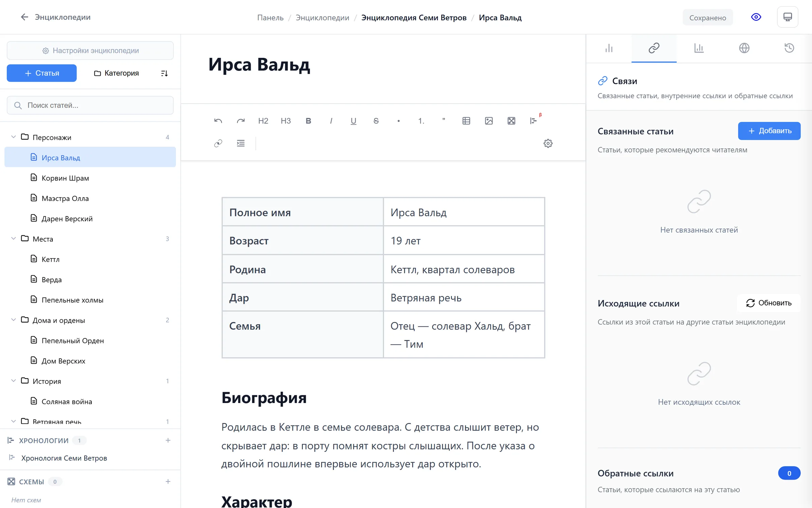Viewport: 812px width, 508px height.
Task: Click the undo arrow in editor toolbar
Action: click(218, 121)
